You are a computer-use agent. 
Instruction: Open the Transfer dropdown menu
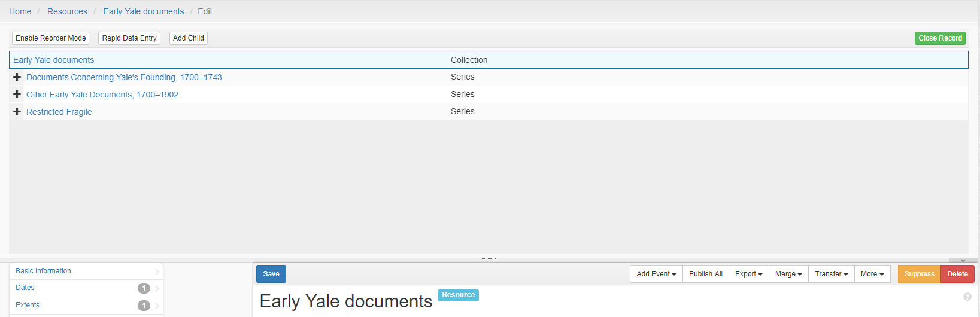[831, 274]
